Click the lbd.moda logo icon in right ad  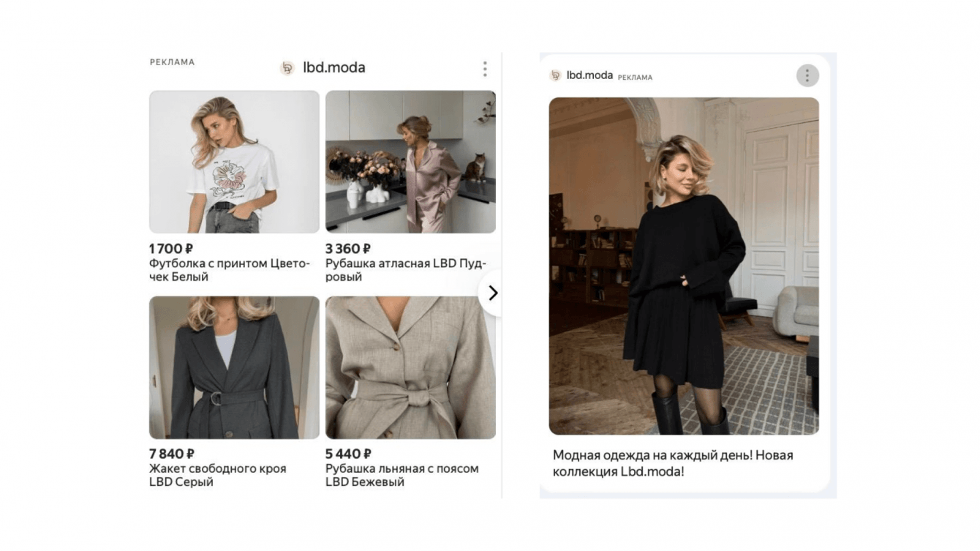[x=556, y=75]
